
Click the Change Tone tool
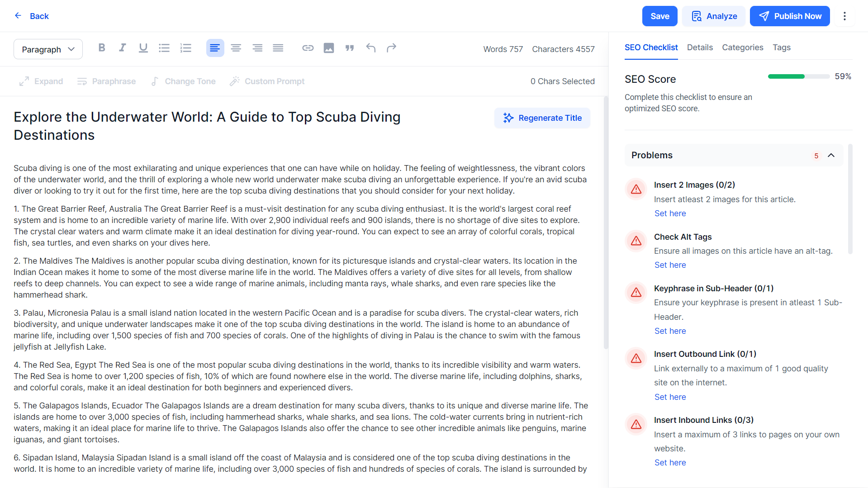pyautogui.click(x=183, y=81)
